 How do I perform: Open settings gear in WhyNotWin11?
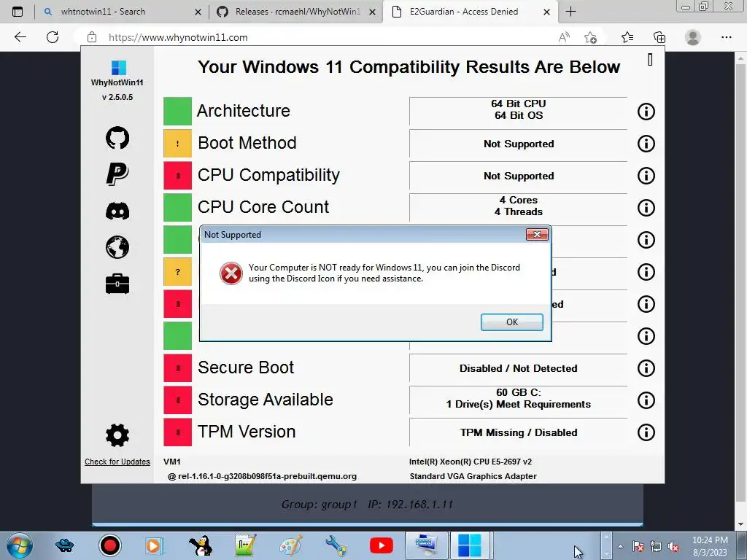[x=117, y=435]
